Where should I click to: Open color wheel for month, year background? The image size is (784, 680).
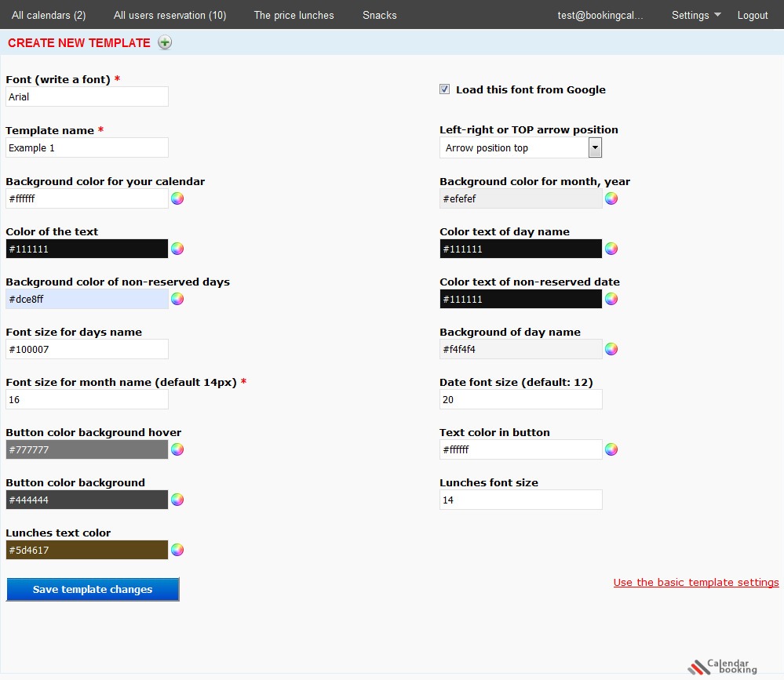tap(611, 198)
